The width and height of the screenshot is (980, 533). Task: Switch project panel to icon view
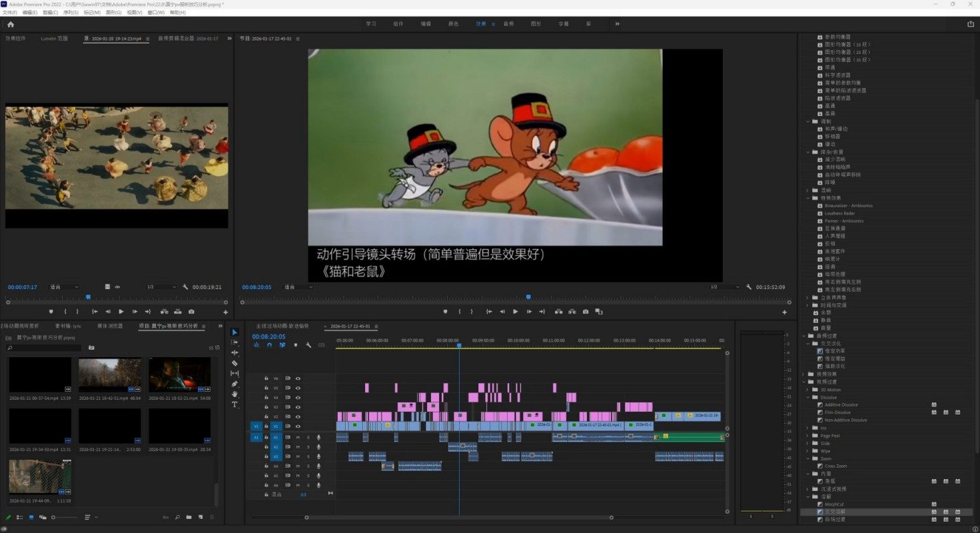point(31,517)
